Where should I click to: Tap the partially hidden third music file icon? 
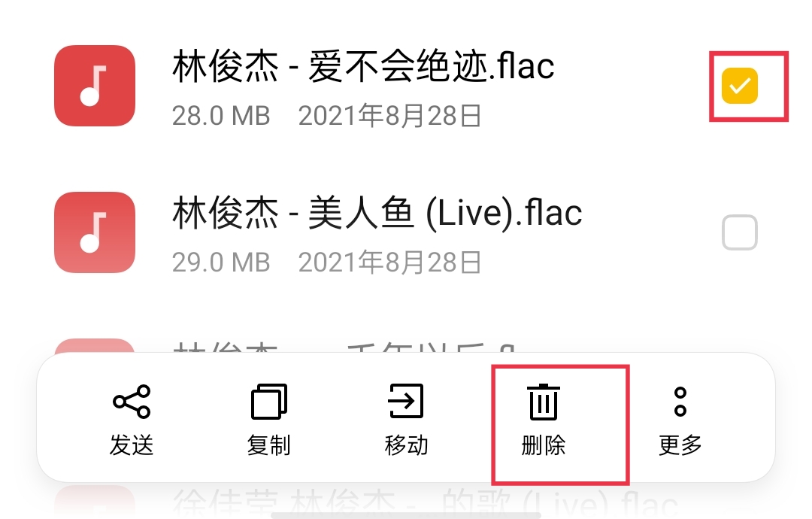[95, 346]
